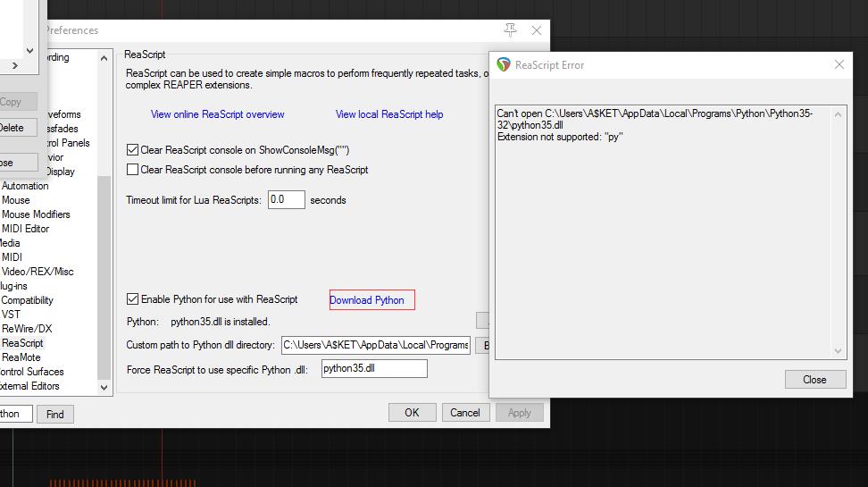
Task: Click the down chevron in the background window list
Action: tap(29, 50)
